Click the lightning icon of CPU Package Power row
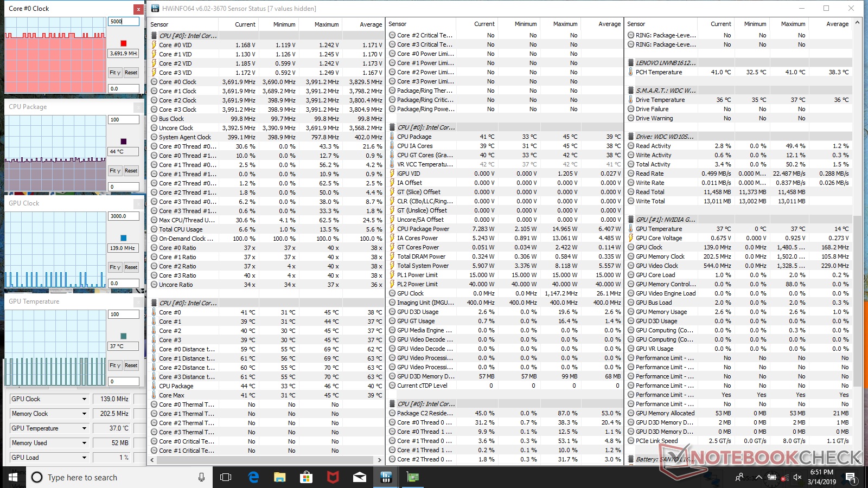 click(392, 229)
